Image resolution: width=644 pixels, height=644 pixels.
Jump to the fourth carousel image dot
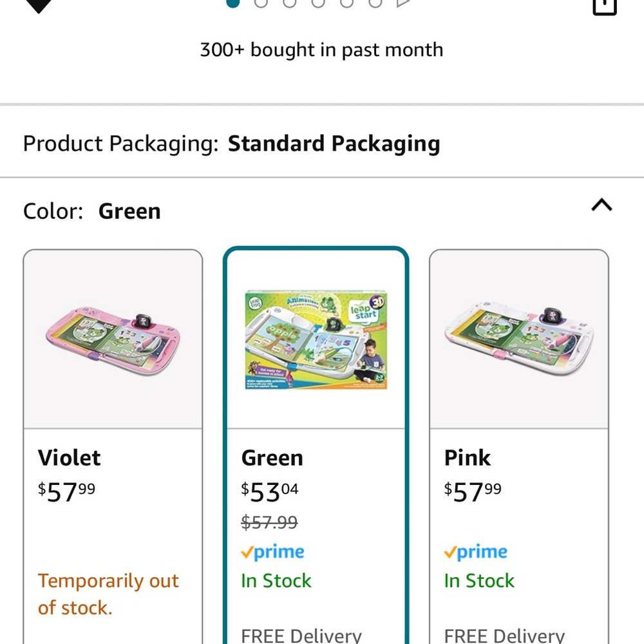click(318, 3)
